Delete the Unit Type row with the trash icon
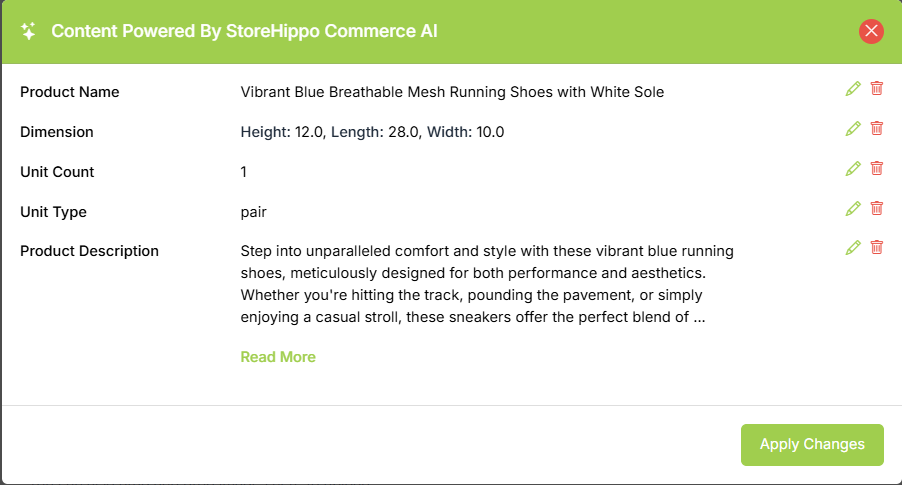Screen dimensions: 902x485 tap(877, 208)
